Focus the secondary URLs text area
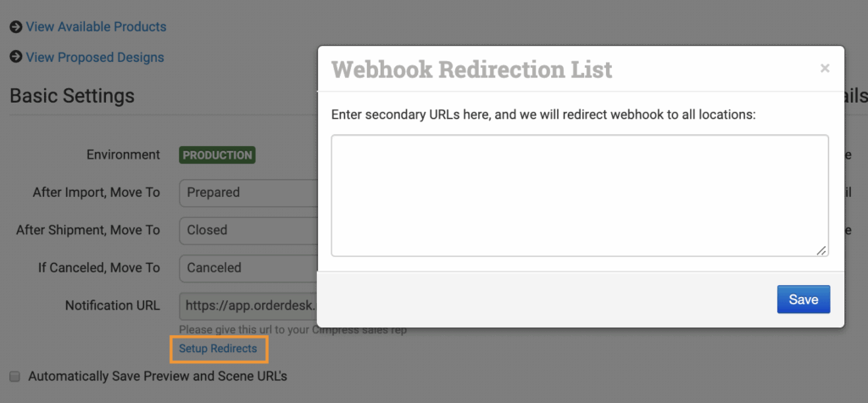The height and width of the screenshot is (403, 868). coord(579,195)
